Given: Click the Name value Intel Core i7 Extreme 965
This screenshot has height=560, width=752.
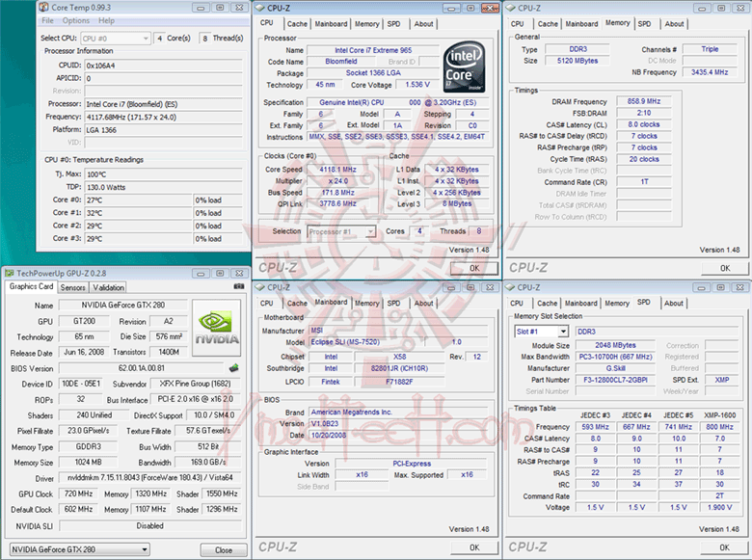Looking at the screenshot, I should point(373,50).
